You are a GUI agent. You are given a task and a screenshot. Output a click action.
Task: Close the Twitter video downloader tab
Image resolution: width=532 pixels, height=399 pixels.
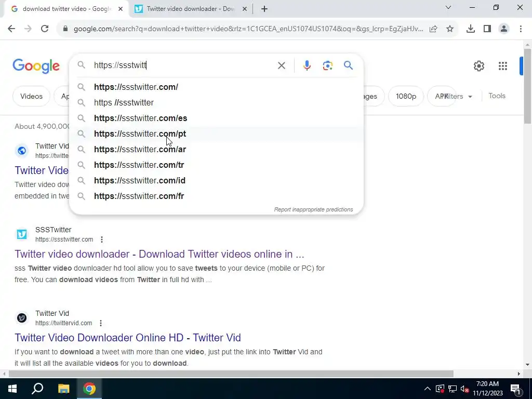[x=245, y=9]
